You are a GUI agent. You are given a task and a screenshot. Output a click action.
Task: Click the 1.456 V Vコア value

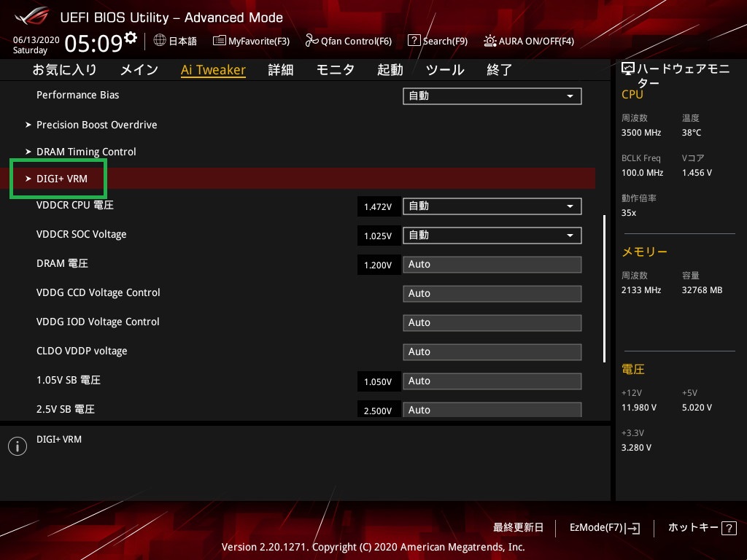(x=697, y=173)
